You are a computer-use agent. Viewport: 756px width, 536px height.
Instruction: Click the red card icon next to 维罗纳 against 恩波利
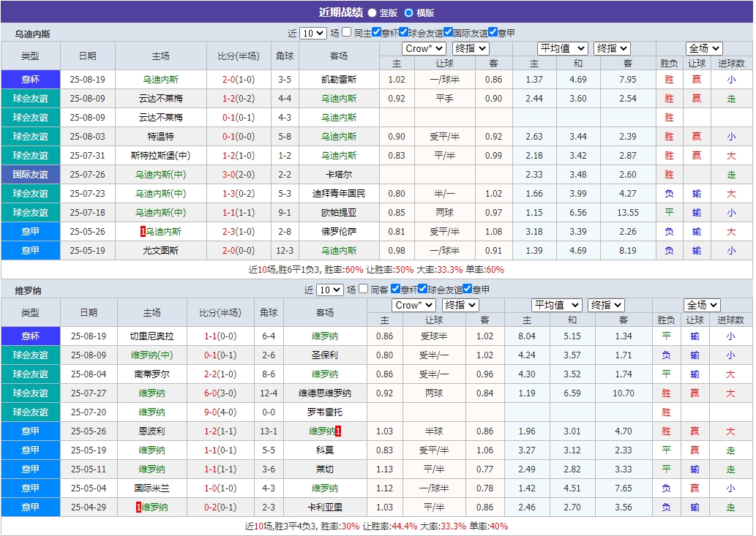click(x=338, y=431)
